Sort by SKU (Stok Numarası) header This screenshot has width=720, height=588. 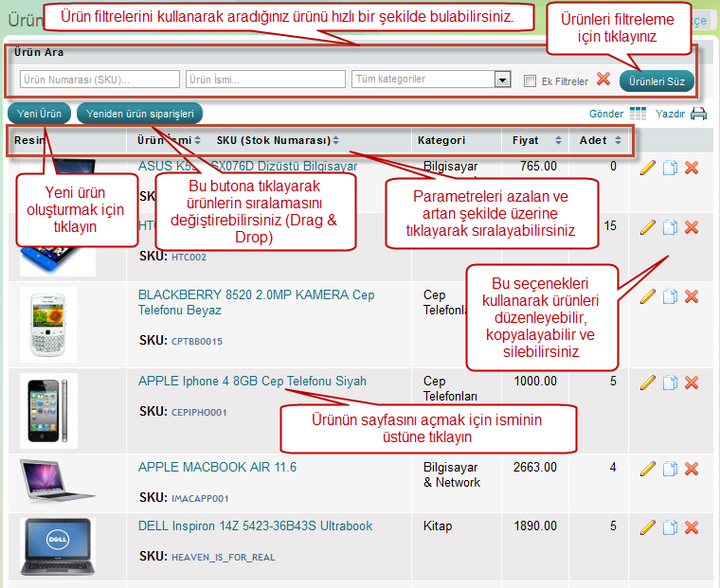273,140
